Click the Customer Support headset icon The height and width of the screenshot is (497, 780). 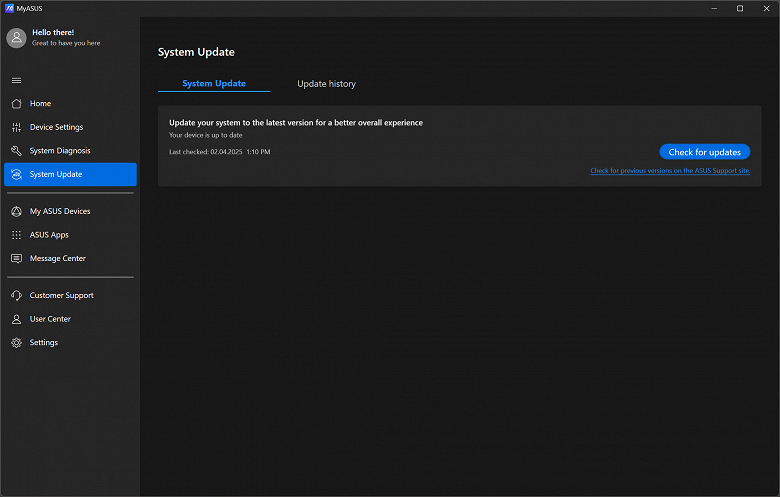[x=16, y=295]
